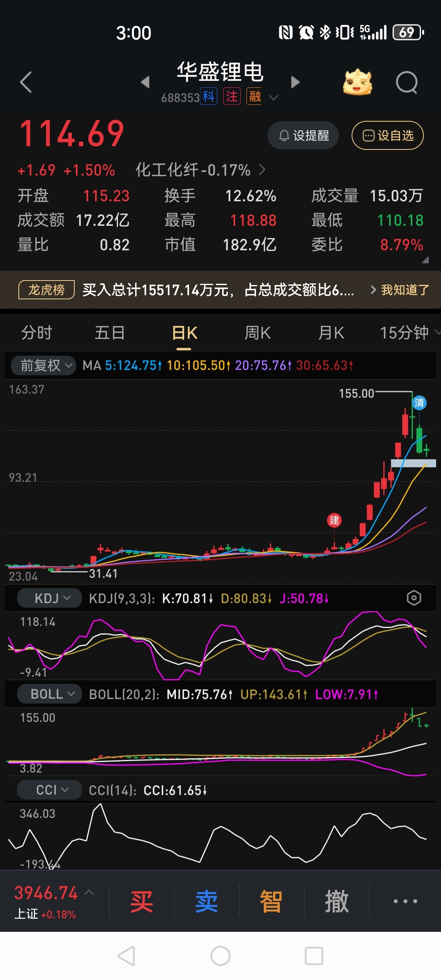Tap Android home circle button

click(220, 956)
